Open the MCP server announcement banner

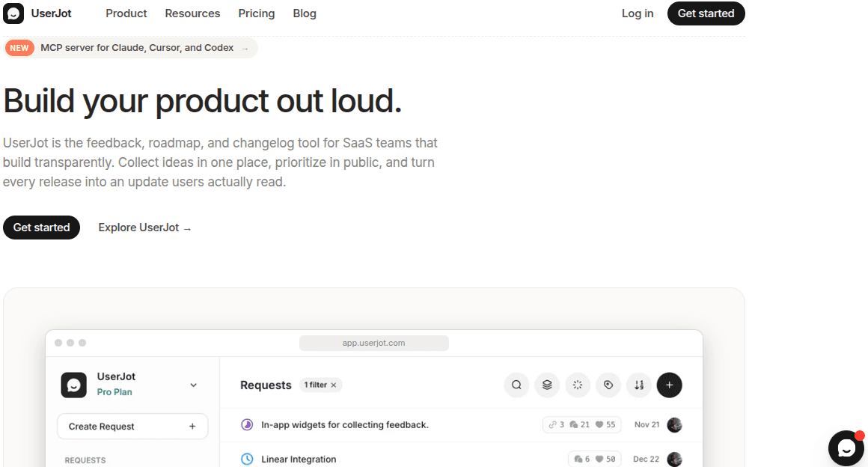(131, 48)
